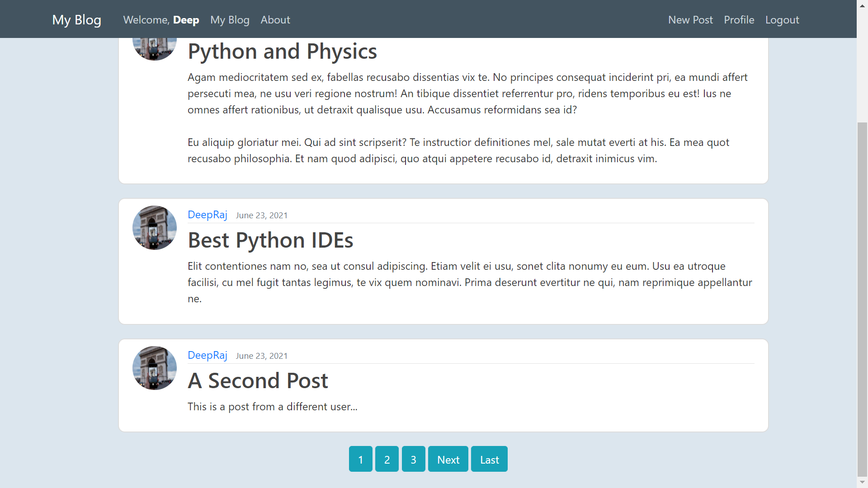Image resolution: width=868 pixels, height=488 pixels.
Task: Create a New Post from navbar
Action: pos(690,20)
